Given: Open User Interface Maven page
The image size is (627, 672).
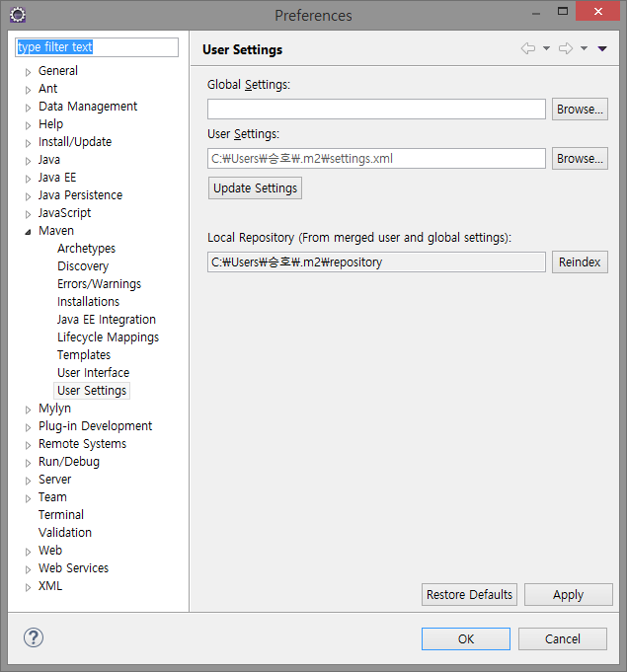Looking at the screenshot, I should pyautogui.click(x=93, y=373).
